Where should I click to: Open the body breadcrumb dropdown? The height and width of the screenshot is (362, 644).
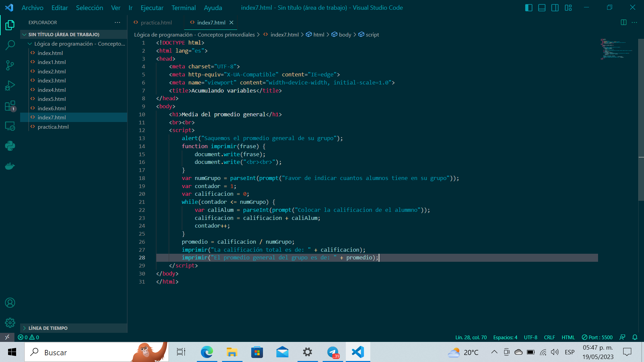click(341, 35)
